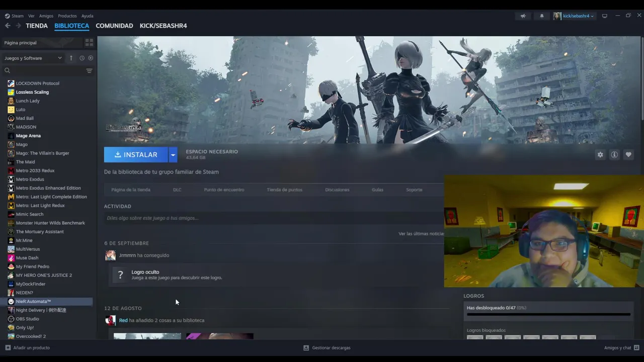Open Página principal of library

click(43, 43)
